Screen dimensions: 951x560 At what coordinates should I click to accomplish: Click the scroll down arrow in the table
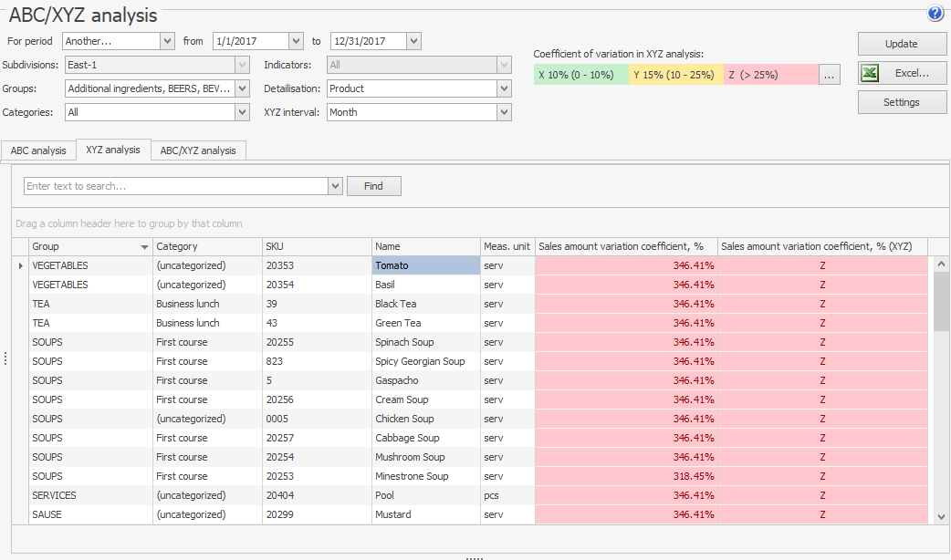[941, 516]
